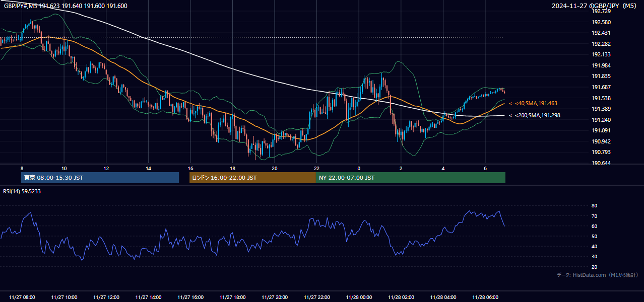Click hour label 8 under the price chart

[x=22, y=168]
